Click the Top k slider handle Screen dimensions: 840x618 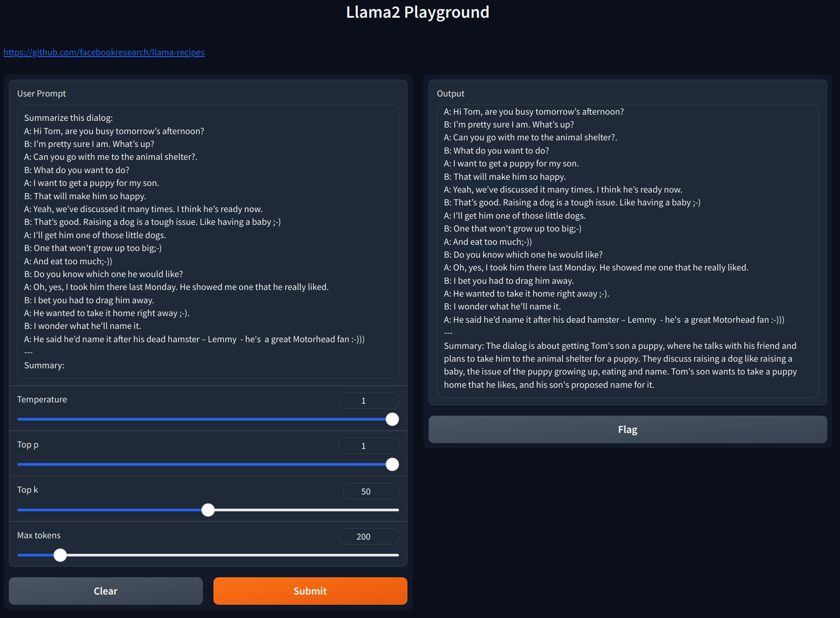(x=208, y=510)
